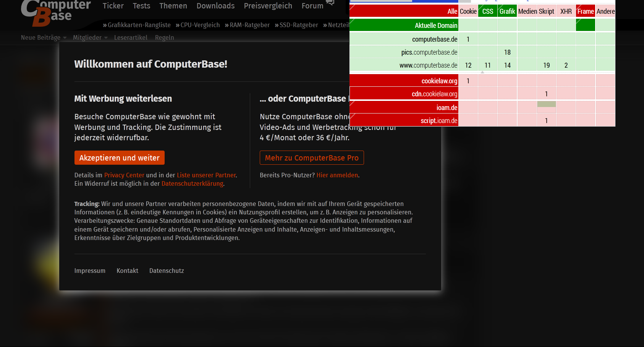Toggle www.computerbase.de CSS cell showing 11
The width and height of the screenshot is (644, 347).
click(488, 65)
